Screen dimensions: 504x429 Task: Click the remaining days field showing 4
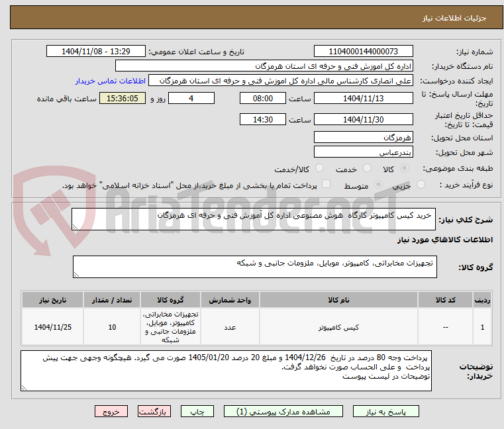coord(191,99)
